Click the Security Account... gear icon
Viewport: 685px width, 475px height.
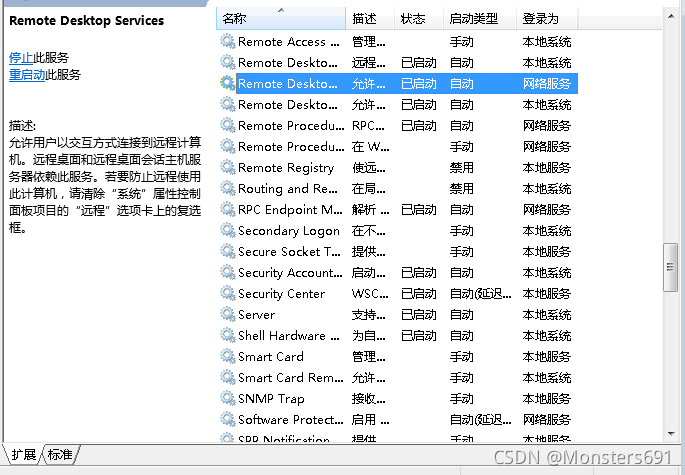pos(228,272)
